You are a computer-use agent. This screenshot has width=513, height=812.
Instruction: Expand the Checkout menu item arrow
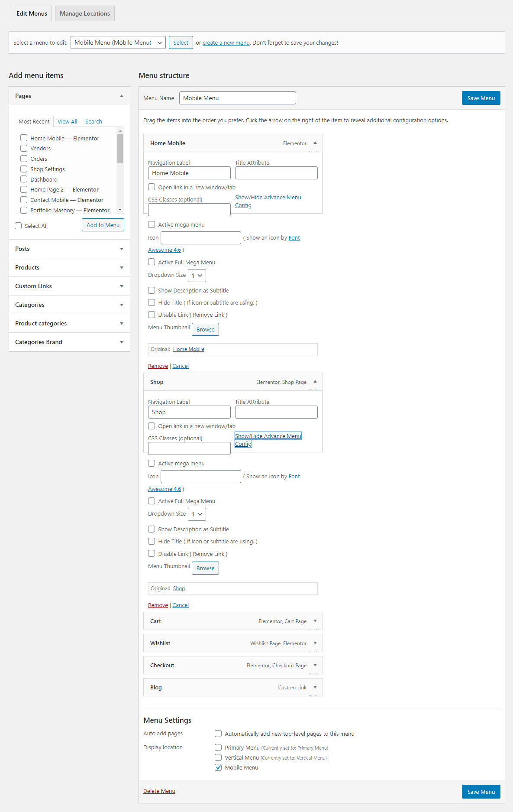pyautogui.click(x=315, y=665)
